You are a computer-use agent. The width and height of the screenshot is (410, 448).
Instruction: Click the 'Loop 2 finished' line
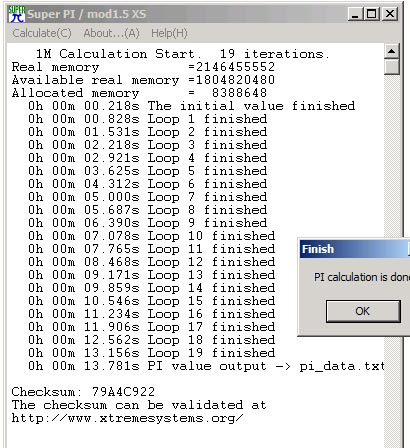click(x=148, y=132)
